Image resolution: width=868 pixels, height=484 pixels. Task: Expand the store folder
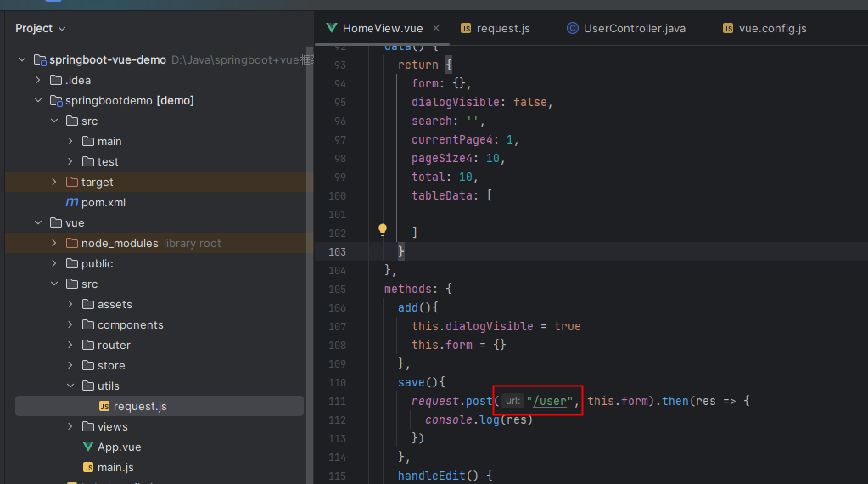click(70, 365)
